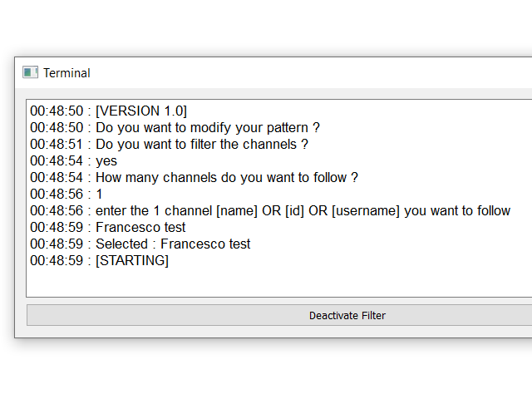The width and height of the screenshot is (532, 399).
Task: Click the 'yes' response line
Action: [74, 160]
